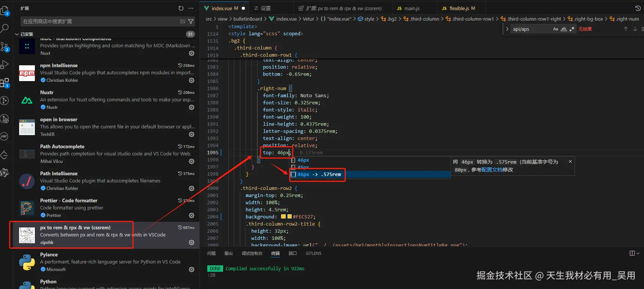644x289 pixels.
Task: Open extensions panel more actions menu
Action: point(191,8)
